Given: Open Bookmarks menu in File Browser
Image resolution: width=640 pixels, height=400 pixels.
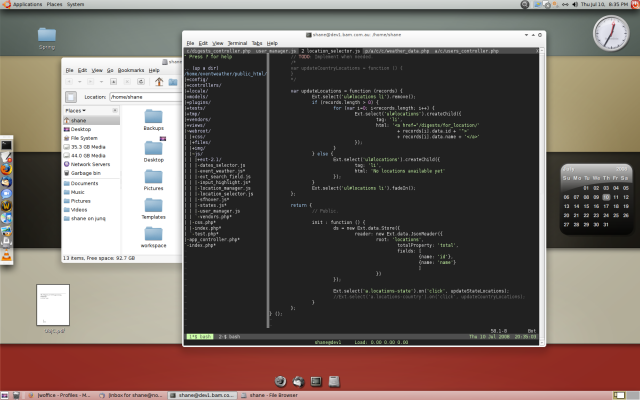Looking at the screenshot, I should coord(131,70).
